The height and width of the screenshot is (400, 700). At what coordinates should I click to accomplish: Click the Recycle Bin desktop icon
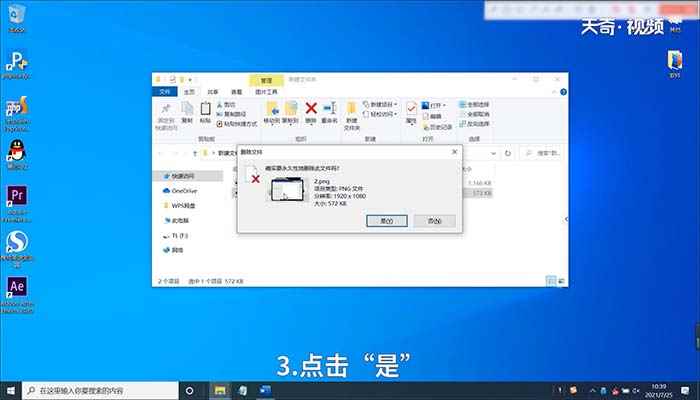click(17, 18)
